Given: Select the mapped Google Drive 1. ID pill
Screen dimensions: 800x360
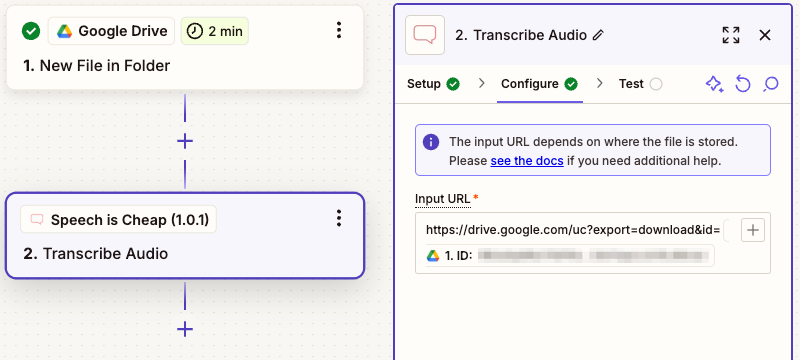Looking at the screenshot, I should 570,256.
